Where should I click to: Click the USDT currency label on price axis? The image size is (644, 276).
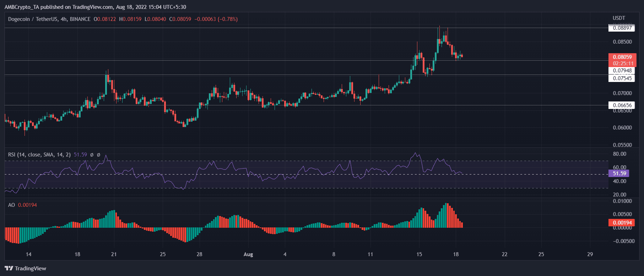[619, 18]
